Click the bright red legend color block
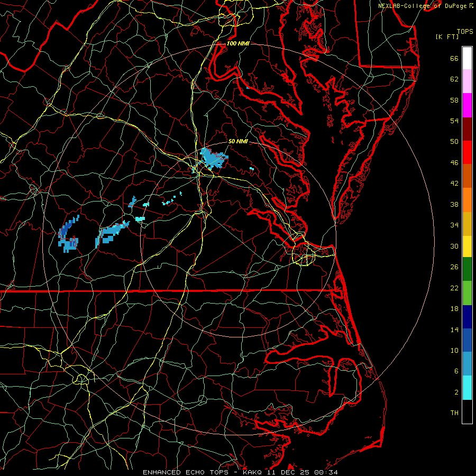Viewport: 476px width, 476px height. [467, 152]
